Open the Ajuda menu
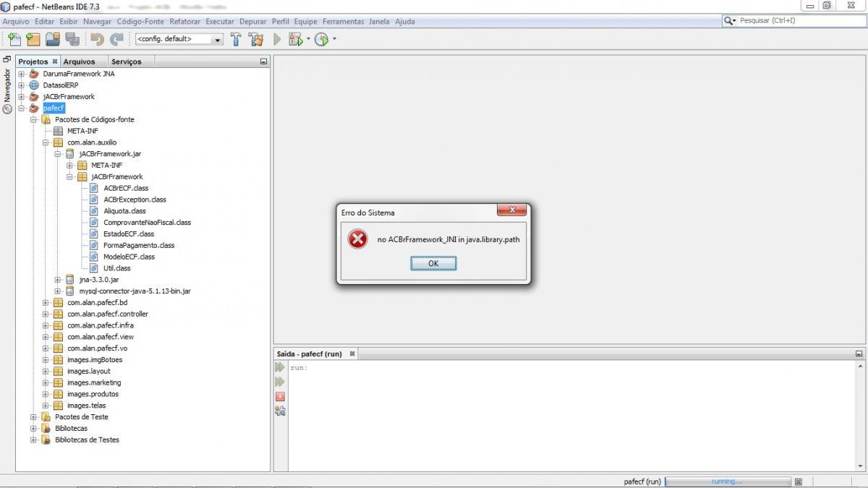The width and height of the screenshot is (868, 488). click(405, 22)
